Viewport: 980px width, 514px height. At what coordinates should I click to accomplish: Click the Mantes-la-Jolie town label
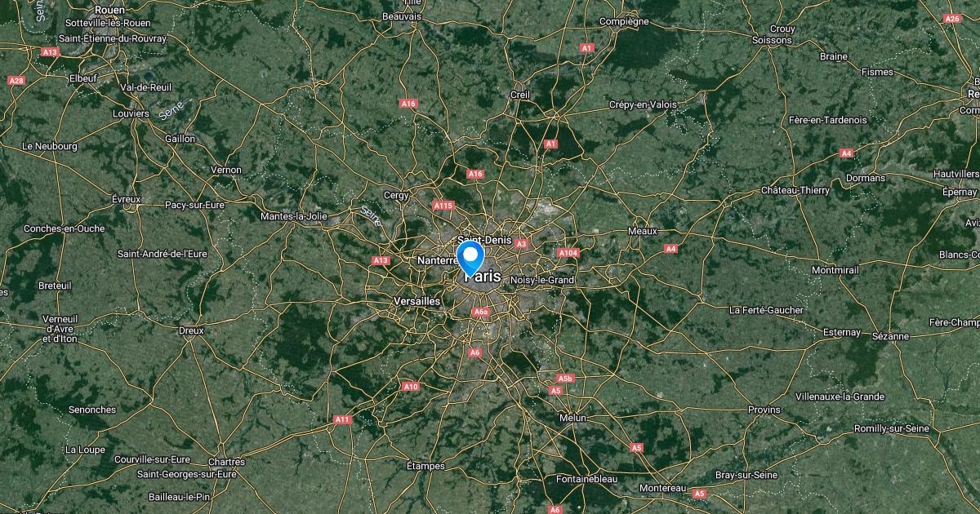click(x=294, y=216)
